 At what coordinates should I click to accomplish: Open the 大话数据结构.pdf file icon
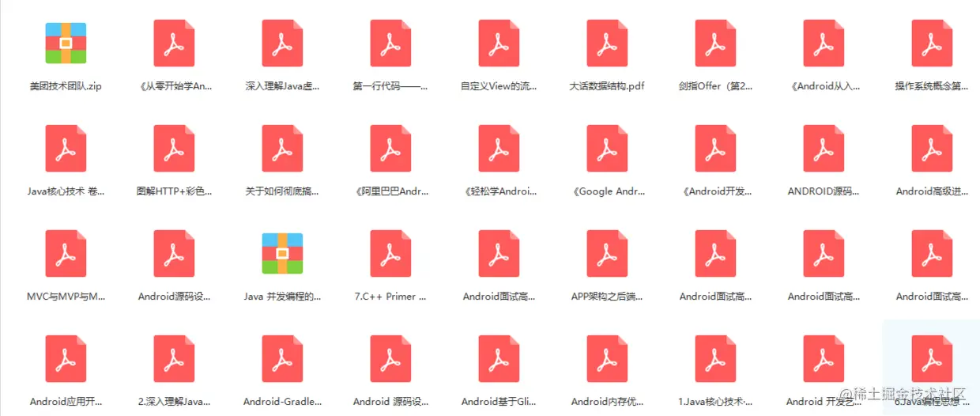(607, 43)
